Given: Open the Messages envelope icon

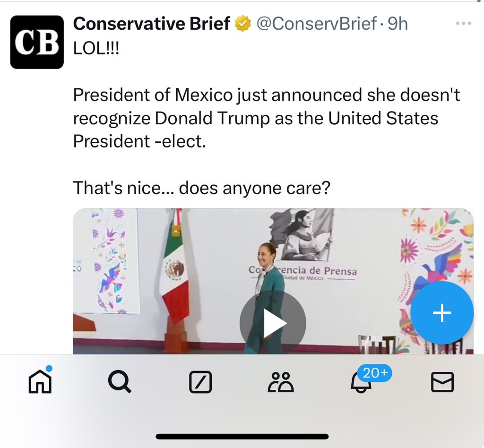Looking at the screenshot, I should coord(442,382).
